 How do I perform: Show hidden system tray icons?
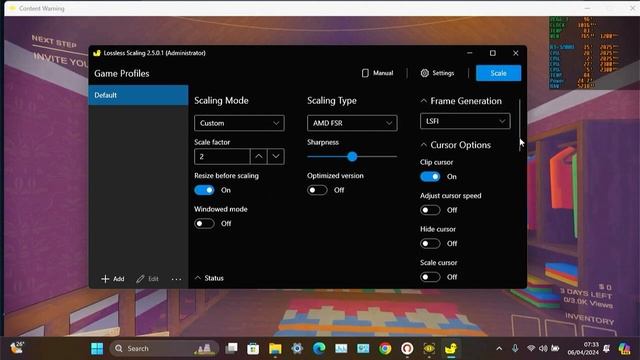pos(499,349)
